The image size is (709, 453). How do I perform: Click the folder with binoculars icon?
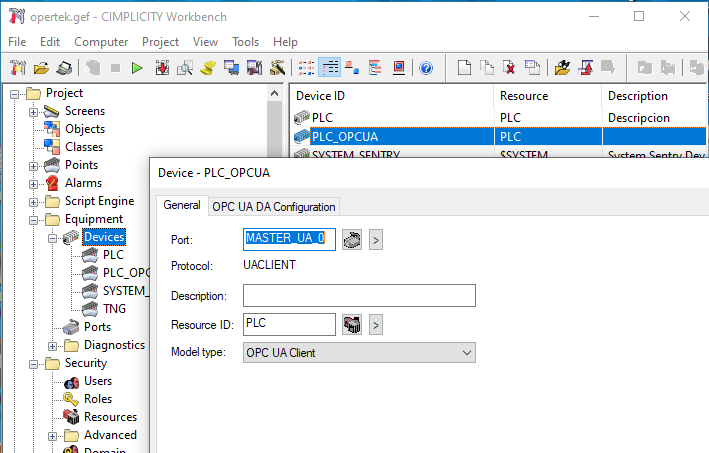pyautogui.click(x=562, y=68)
